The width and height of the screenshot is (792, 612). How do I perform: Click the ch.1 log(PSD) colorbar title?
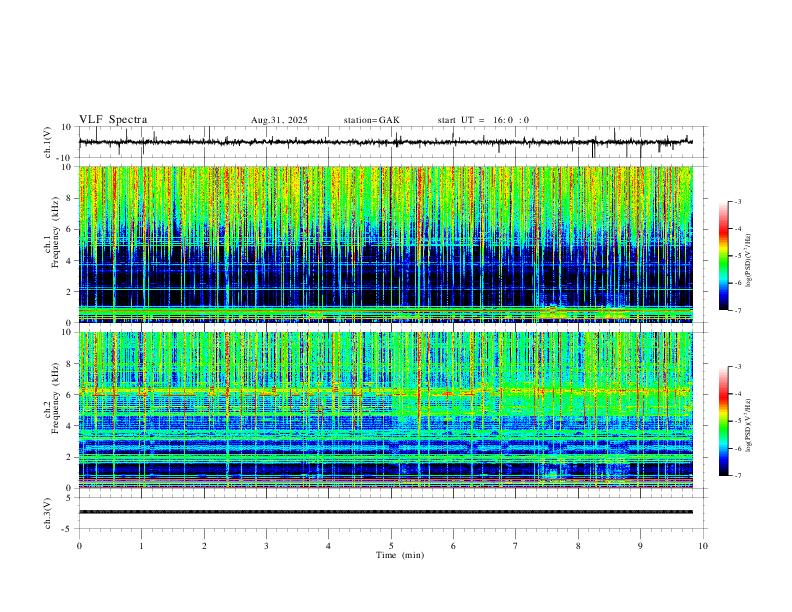pyautogui.click(x=750, y=260)
